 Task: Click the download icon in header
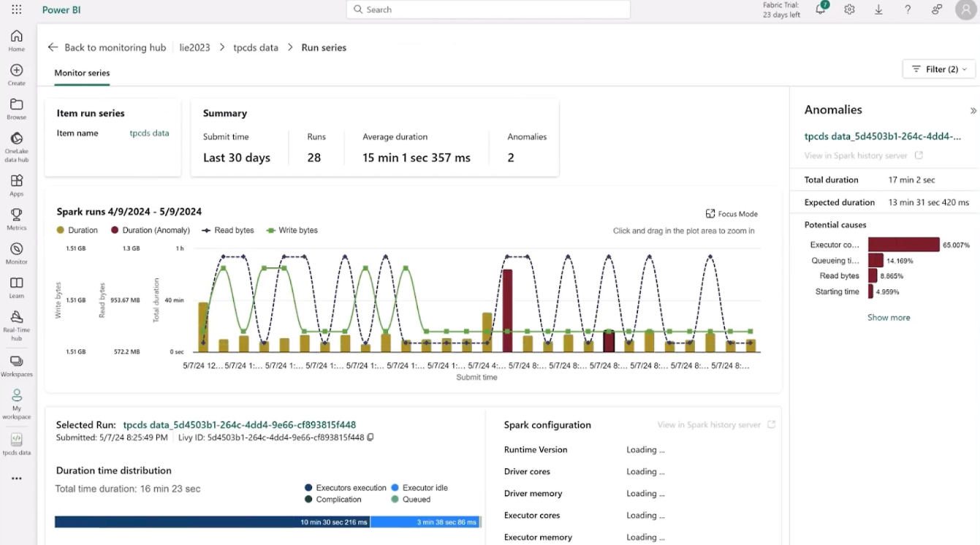(878, 9)
